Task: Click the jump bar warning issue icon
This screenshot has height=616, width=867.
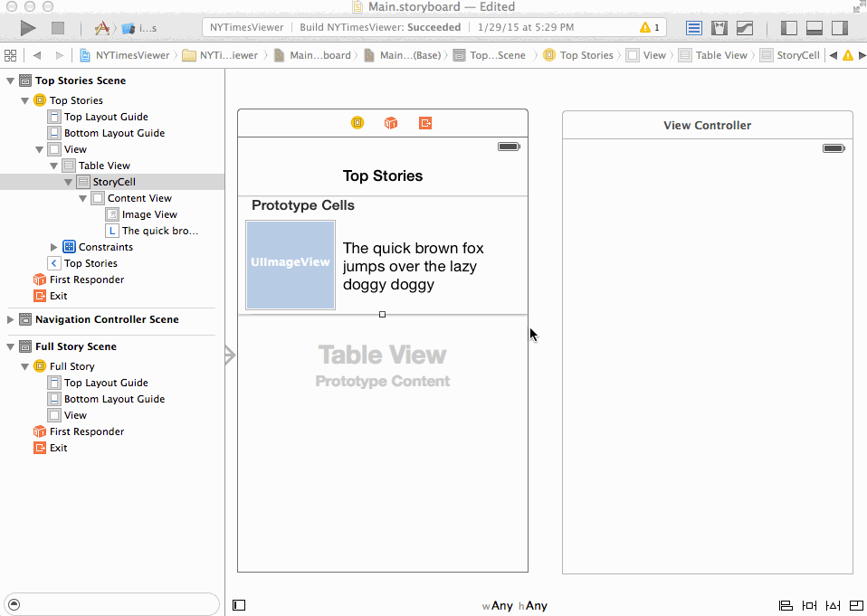Action: coord(848,55)
